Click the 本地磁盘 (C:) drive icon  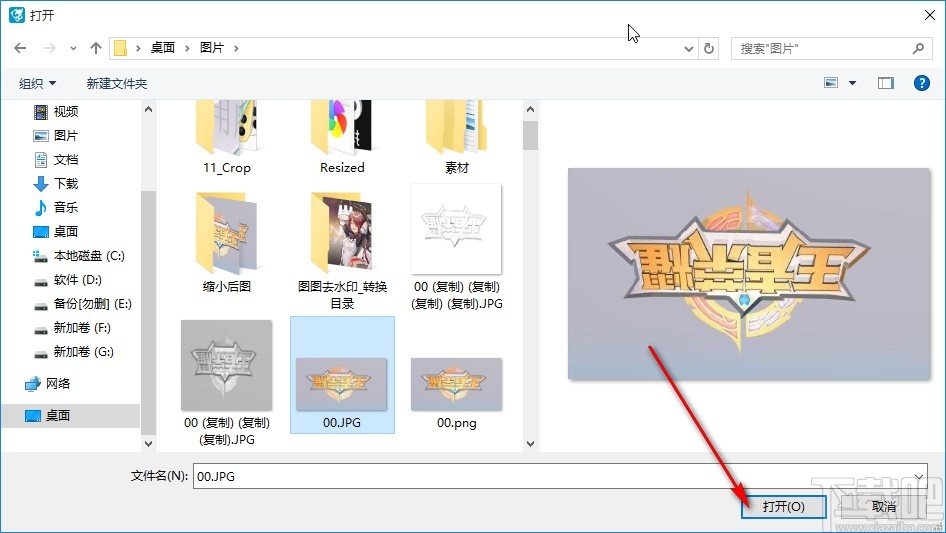[x=40, y=256]
